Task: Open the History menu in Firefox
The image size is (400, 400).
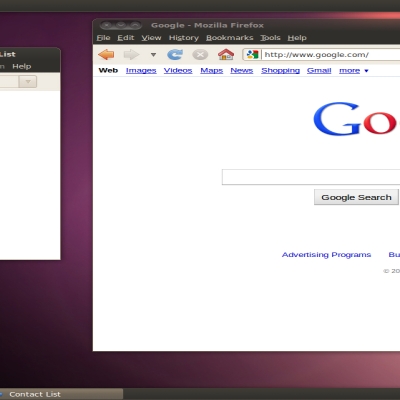Action: (184, 38)
